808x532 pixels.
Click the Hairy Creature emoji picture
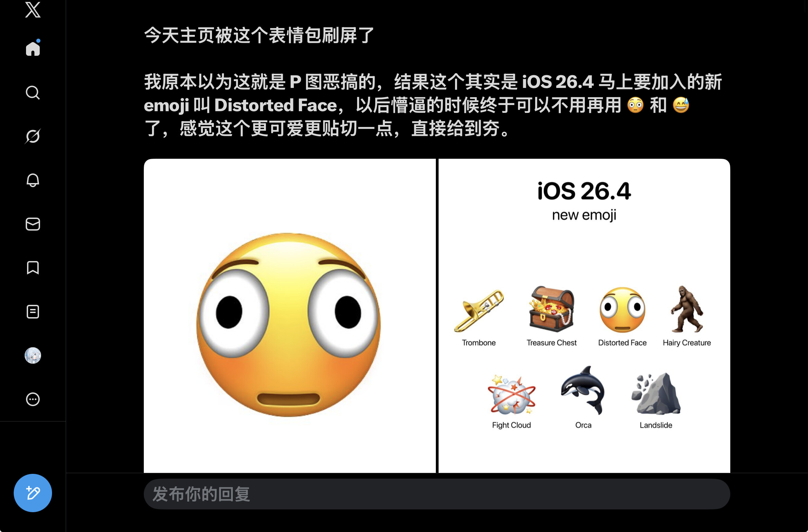pos(687,309)
